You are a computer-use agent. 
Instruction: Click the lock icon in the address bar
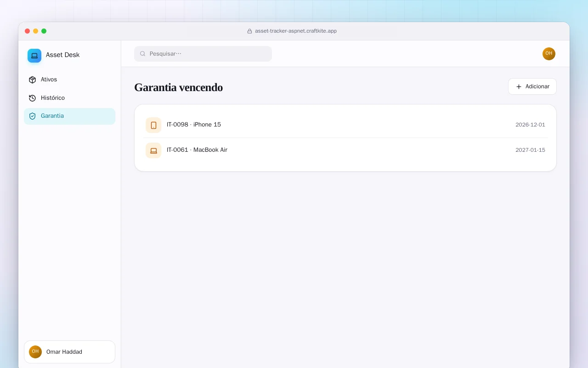point(249,31)
